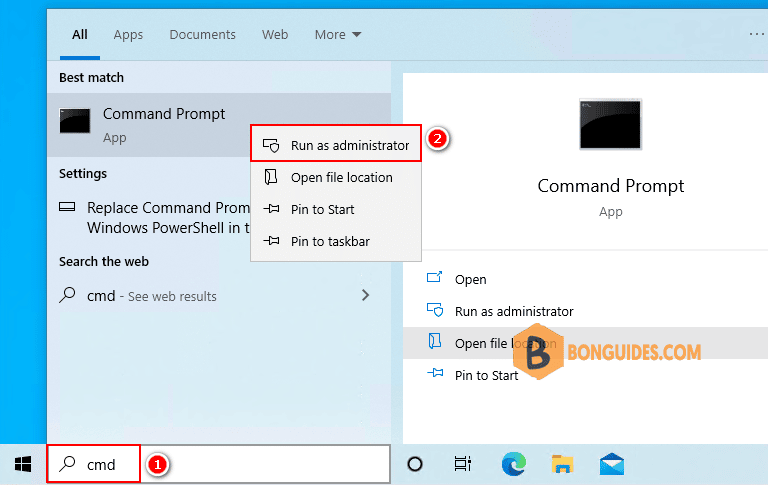Viewport: 768px width, 485px height.
Task: Click shield icon in right pane actions
Action: (434, 310)
